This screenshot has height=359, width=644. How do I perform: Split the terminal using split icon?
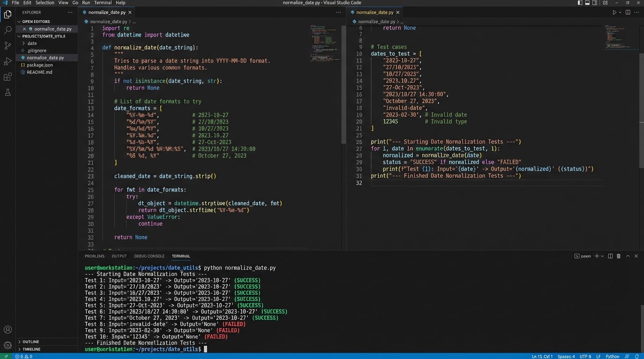coord(610,256)
